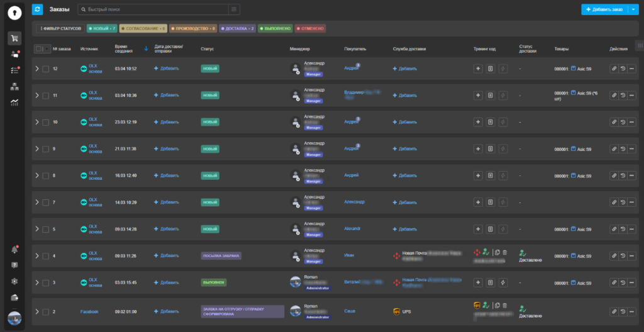Open the tasks checklist icon in sidebar
This screenshot has width=644, height=332.
click(14, 70)
